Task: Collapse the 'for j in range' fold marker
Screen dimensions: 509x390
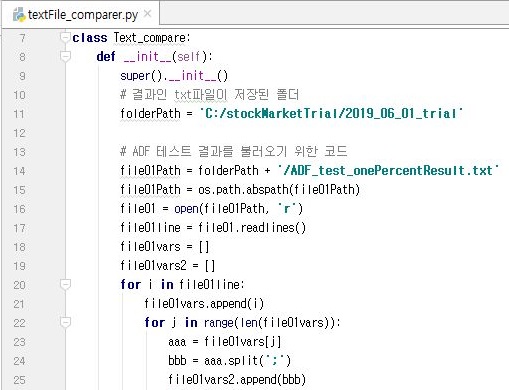Action: tap(65, 322)
